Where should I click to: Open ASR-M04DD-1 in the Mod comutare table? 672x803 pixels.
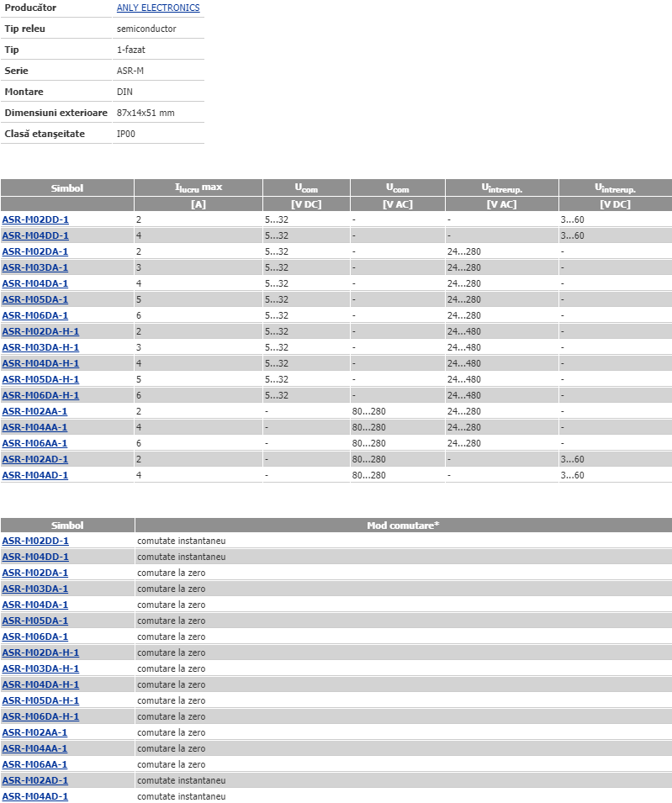point(35,557)
